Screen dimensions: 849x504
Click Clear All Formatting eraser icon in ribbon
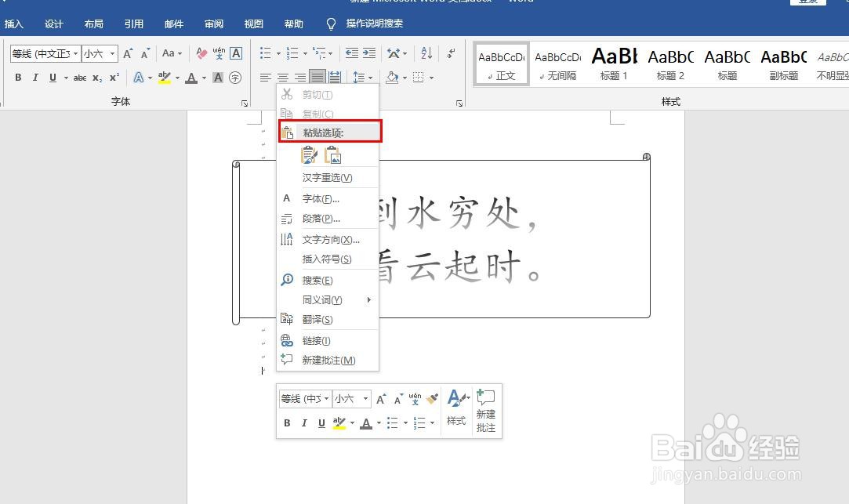[201, 53]
